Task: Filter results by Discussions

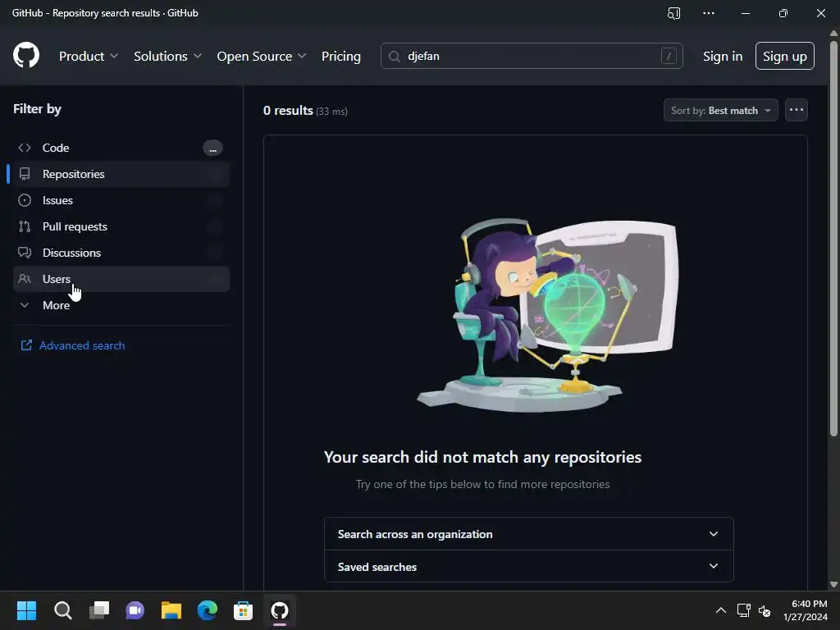Action: [121, 253]
